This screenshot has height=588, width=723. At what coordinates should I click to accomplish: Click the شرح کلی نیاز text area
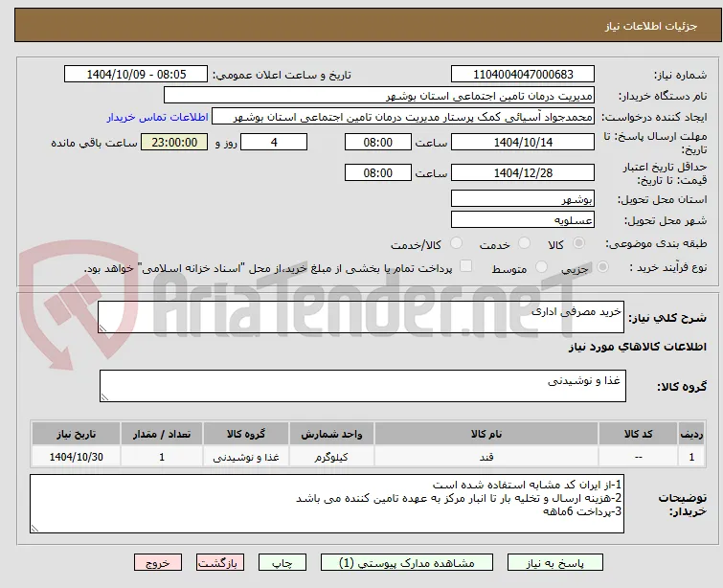pyautogui.click(x=361, y=317)
